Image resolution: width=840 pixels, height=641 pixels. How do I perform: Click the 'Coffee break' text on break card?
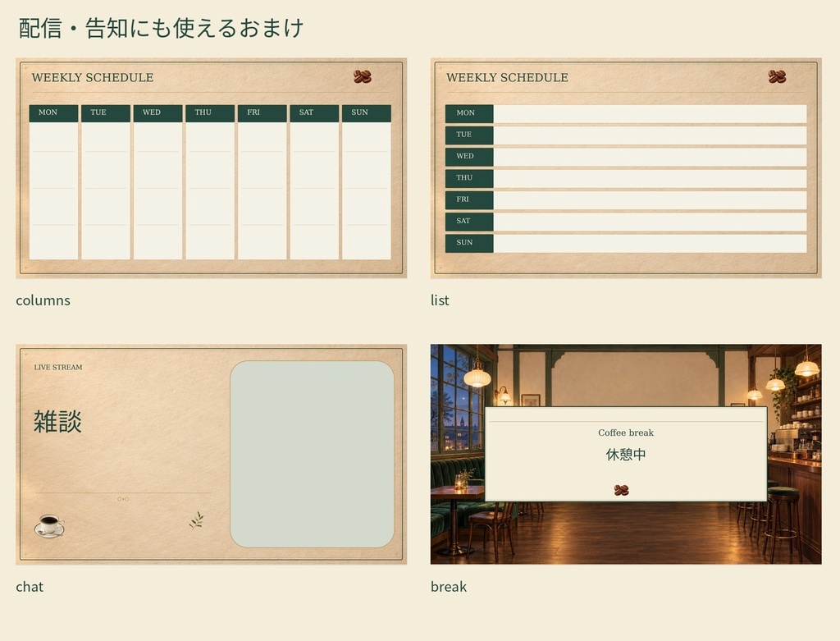coord(626,433)
